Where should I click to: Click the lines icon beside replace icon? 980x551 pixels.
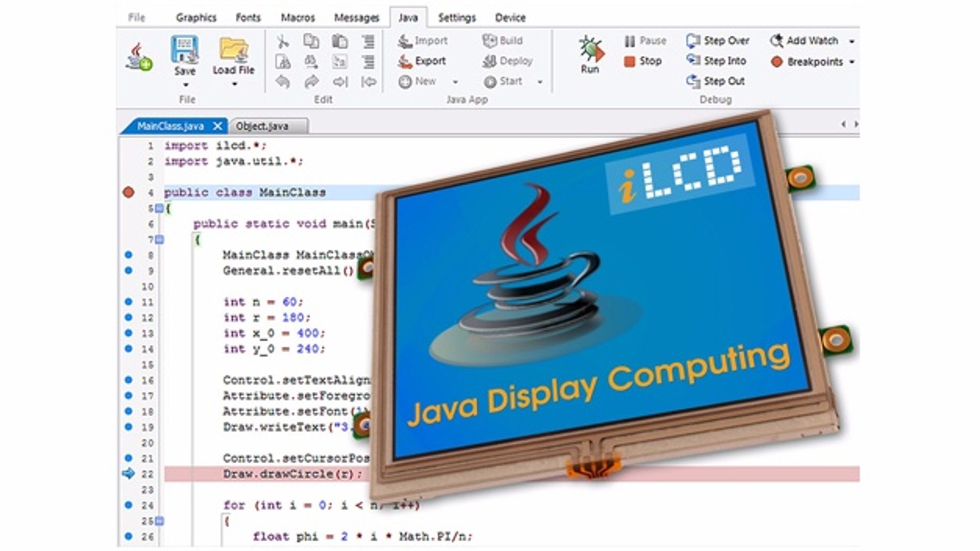pyautogui.click(x=368, y=62)
